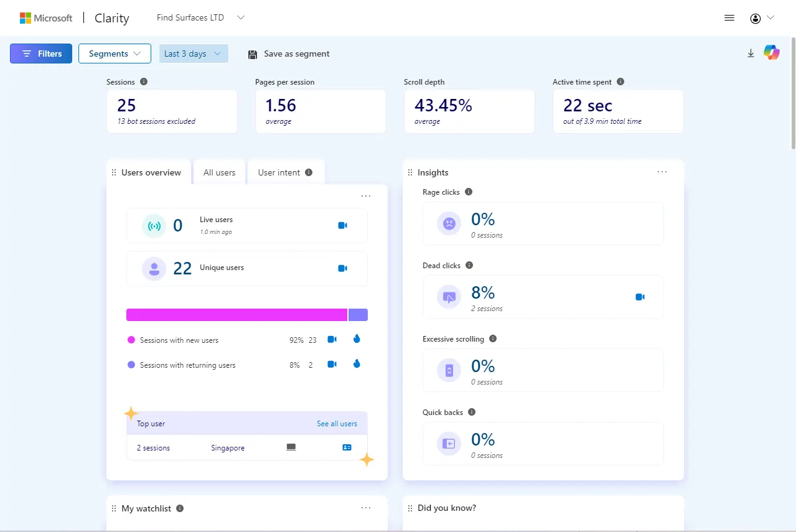Click the Quick backs info icon
The image size is (796, 532).
pos(472,412)
